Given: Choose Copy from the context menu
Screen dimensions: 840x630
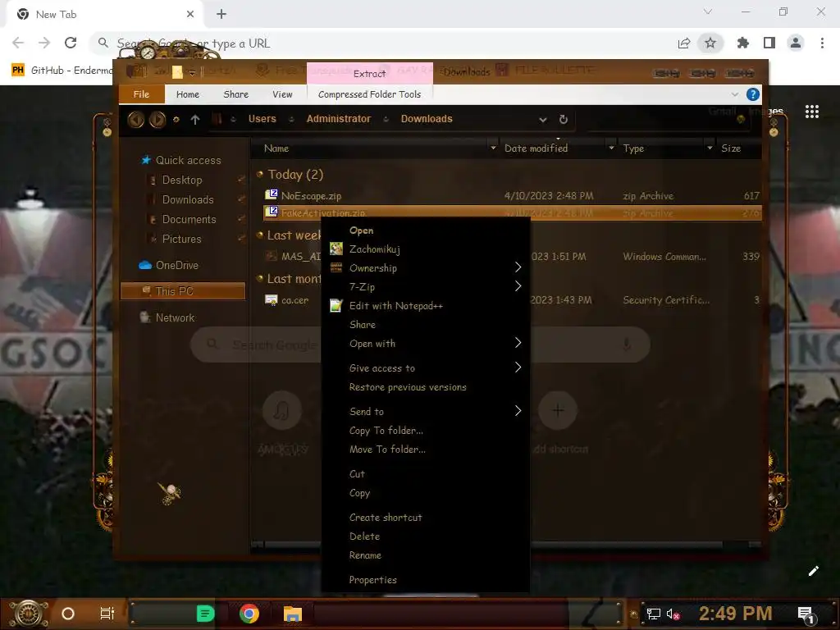Looking at the screenshot, I should click(x=426, y=492).
